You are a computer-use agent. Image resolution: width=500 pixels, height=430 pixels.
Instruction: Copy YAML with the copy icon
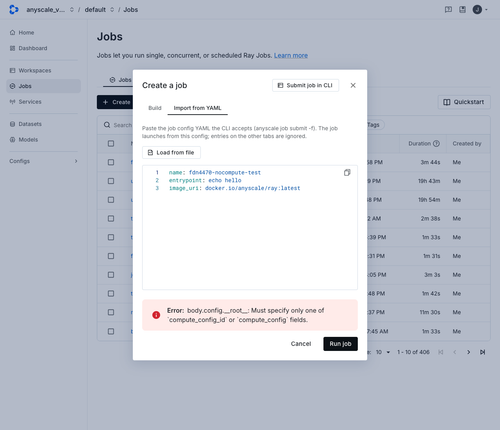click(347, 172)
